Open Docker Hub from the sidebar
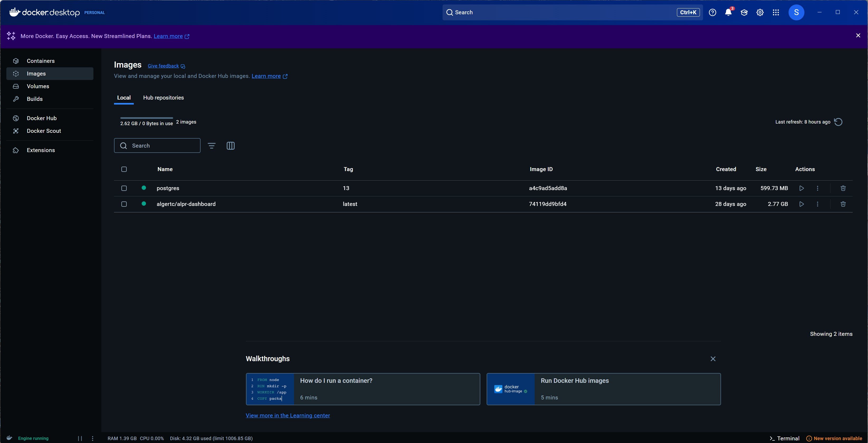868x443 pixels. pyautogui.click(x=50, y=118)
